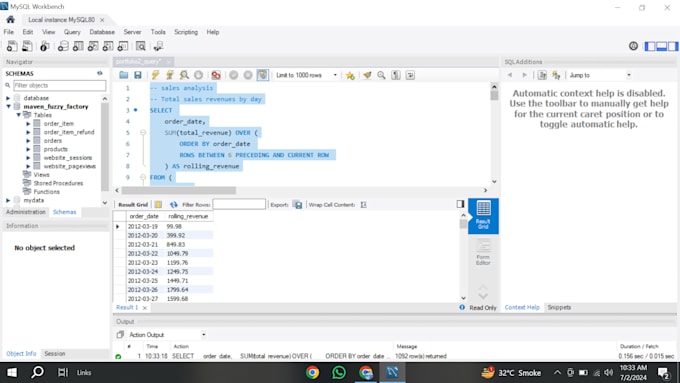Expand the products table
The height and width of the screenshot is (383, 680).
[29, 149]
